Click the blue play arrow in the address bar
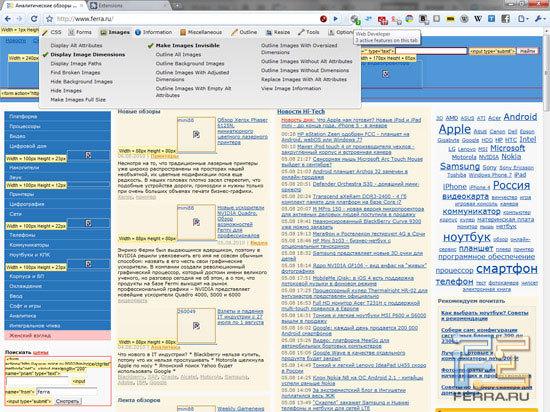 335,19
